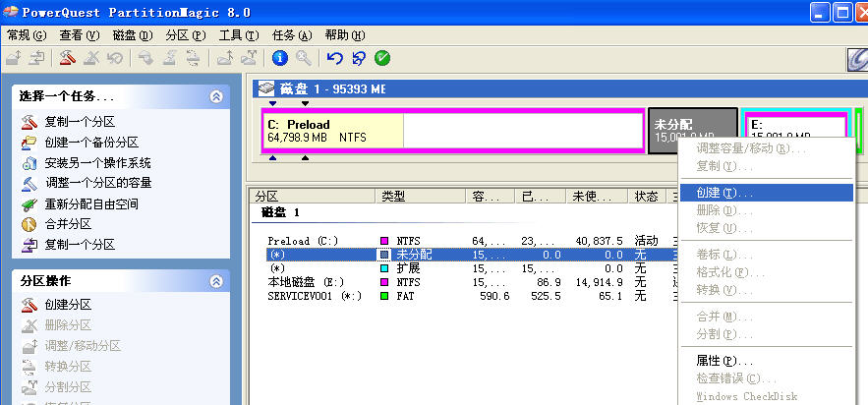Click the Merge partitions toolbar icon
Image resolution: width=868 pixels, height=405 pixels.
(225, 58)
